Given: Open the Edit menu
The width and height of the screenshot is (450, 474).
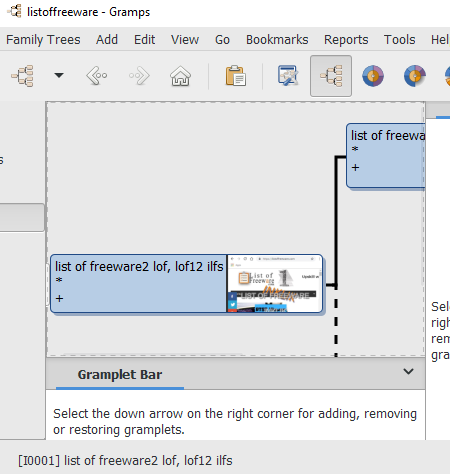Looking at the screenshot, I should pyautogui.click(x=144, y=40).
